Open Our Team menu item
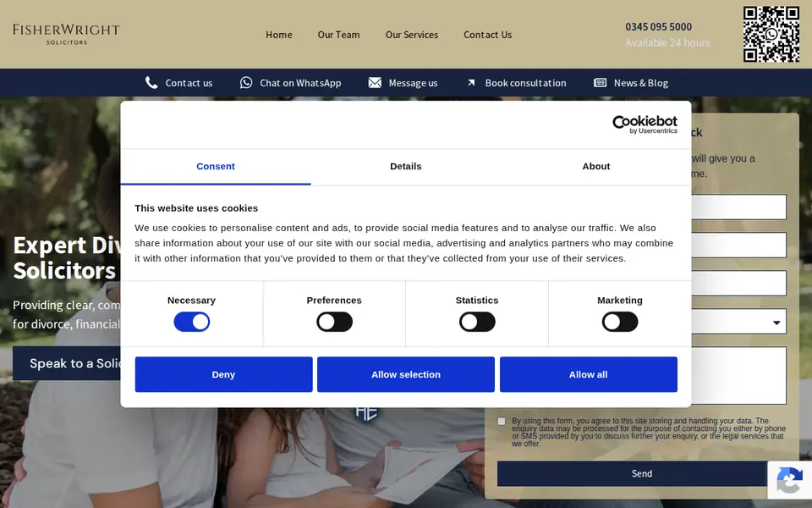Screen dimensions: 812x508 point(338,35)
